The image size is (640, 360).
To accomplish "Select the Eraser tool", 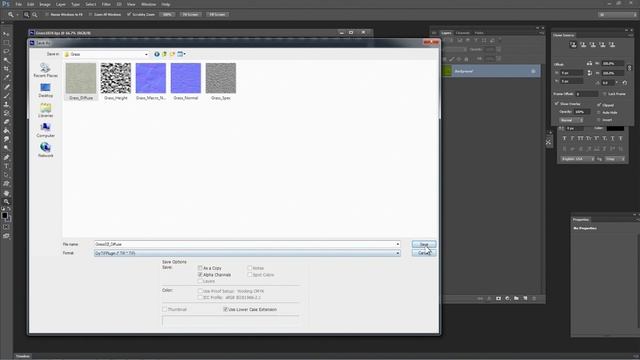I will point(6,122).
